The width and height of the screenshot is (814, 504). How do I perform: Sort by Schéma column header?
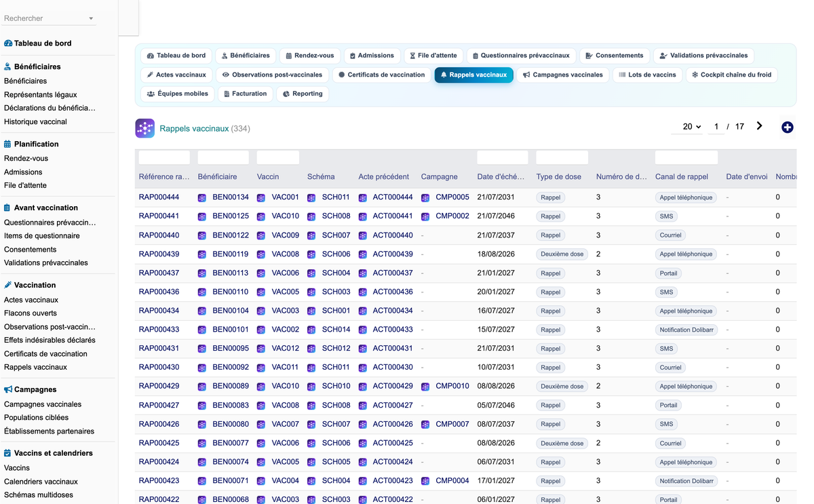(x=321, y=177)
